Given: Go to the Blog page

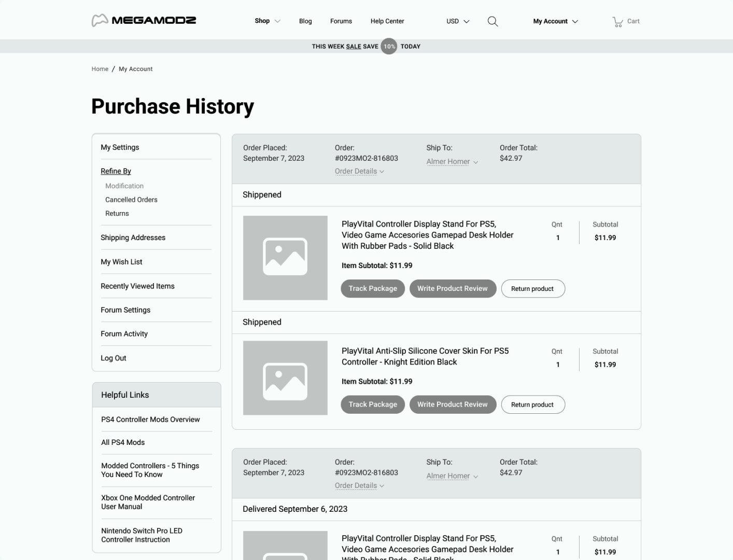Looking at the screenshot, I should pyautogui.click(x=305, y=21).
